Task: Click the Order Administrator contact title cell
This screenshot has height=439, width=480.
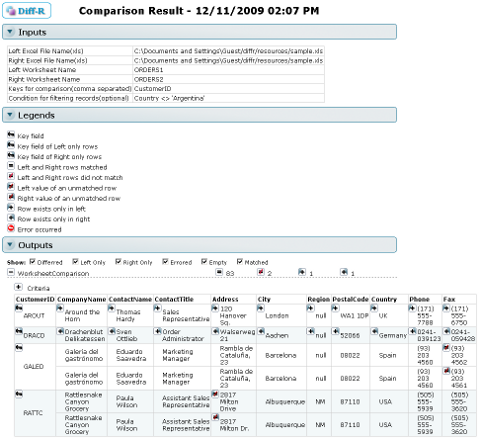Action: [x=183, y=335]
